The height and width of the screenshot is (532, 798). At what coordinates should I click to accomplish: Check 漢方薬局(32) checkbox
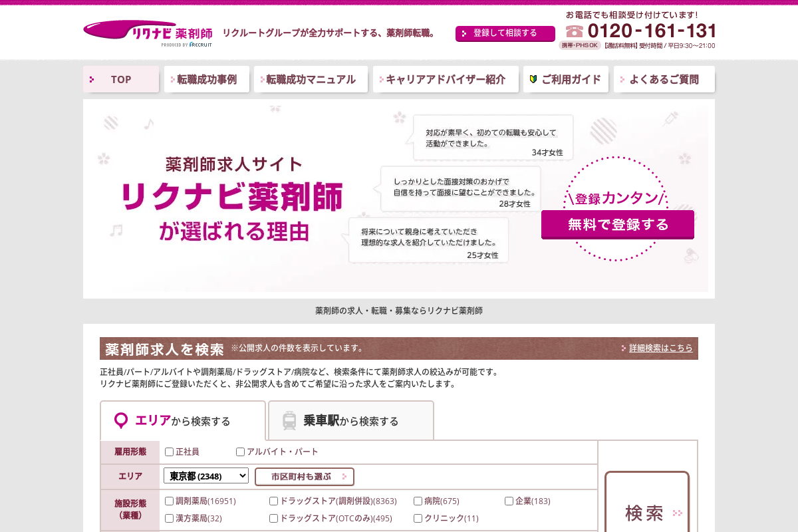tap(169, 518)
